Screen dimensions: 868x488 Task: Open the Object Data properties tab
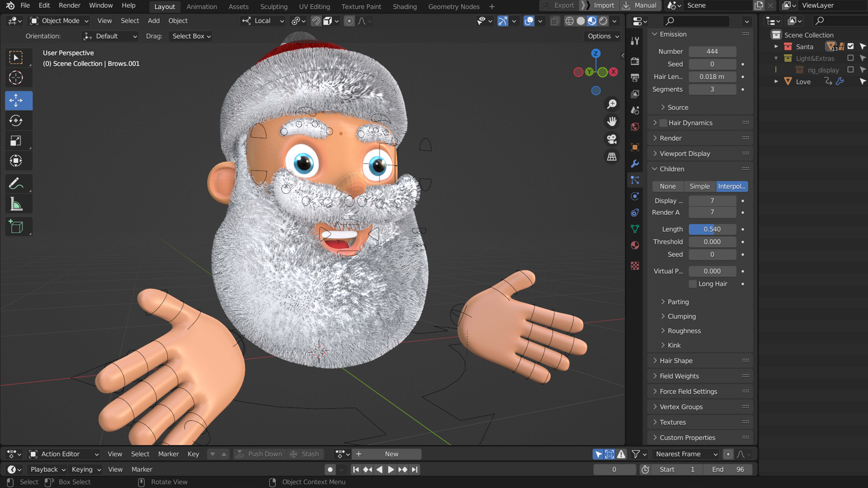[x=635, y=229]
